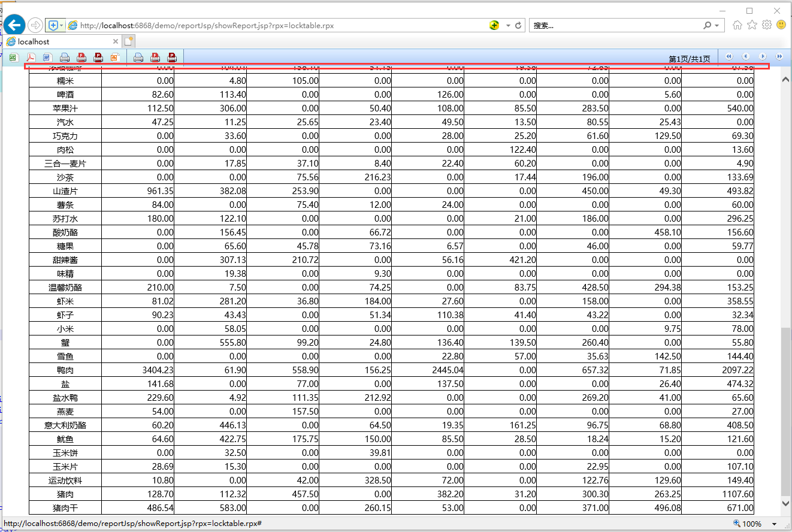Screen dimensions: 792x532
Task: Export the report as PDF
Action: (x=31, y=58)
